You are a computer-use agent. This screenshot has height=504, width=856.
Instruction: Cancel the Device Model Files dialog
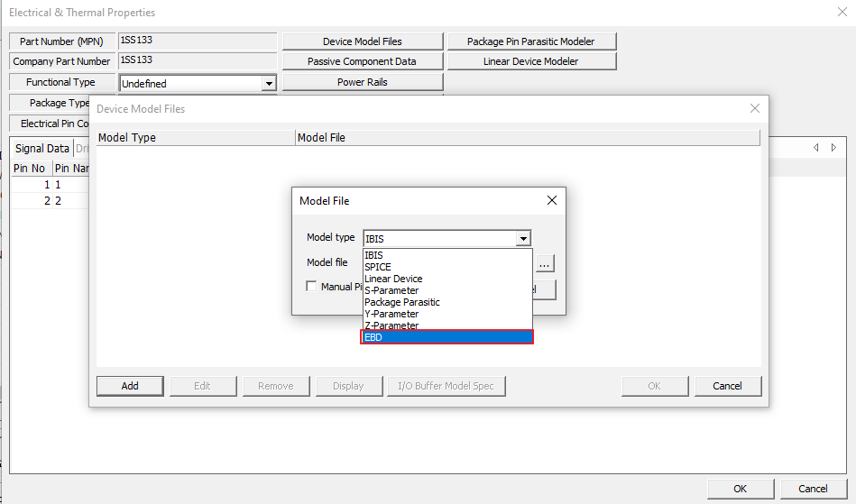pos(727,386)
